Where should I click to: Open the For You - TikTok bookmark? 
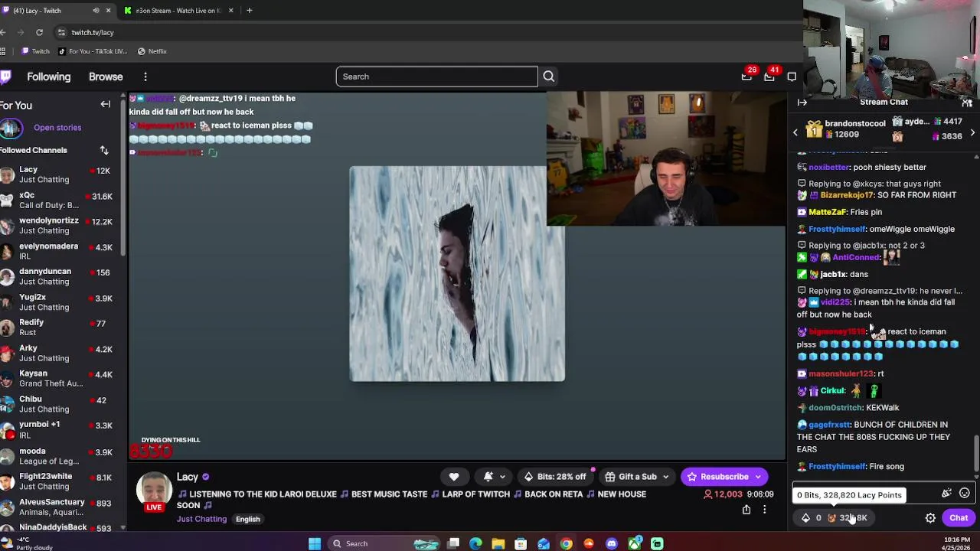tap(92, 51)
